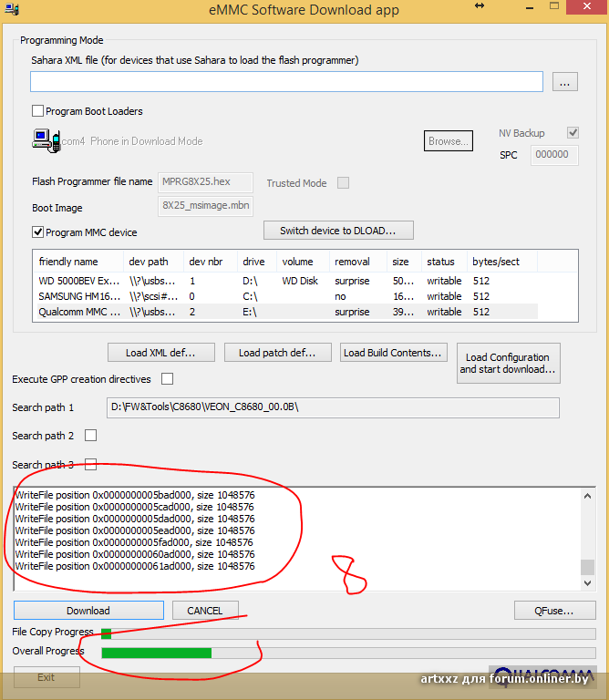Click the Exit button
Viewport: 609px width, 700px height.
(46, 677)
